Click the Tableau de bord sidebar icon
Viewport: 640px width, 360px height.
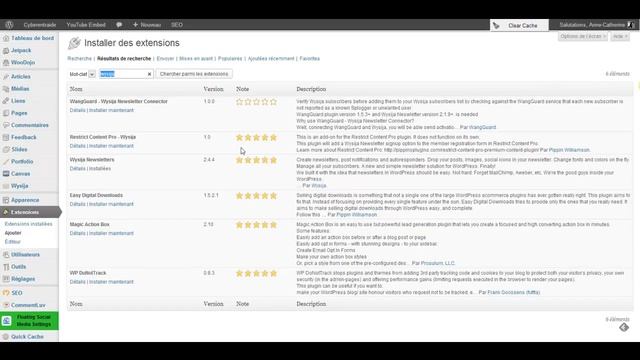[6, 38]
